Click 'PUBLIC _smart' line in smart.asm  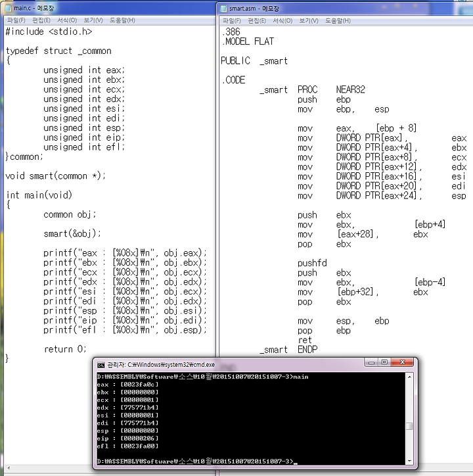point(254,60)
